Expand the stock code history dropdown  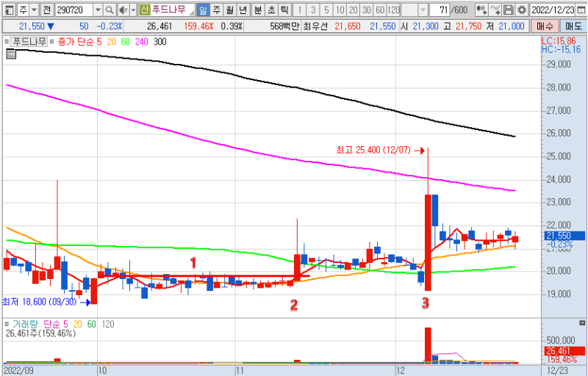click(98, 10)
